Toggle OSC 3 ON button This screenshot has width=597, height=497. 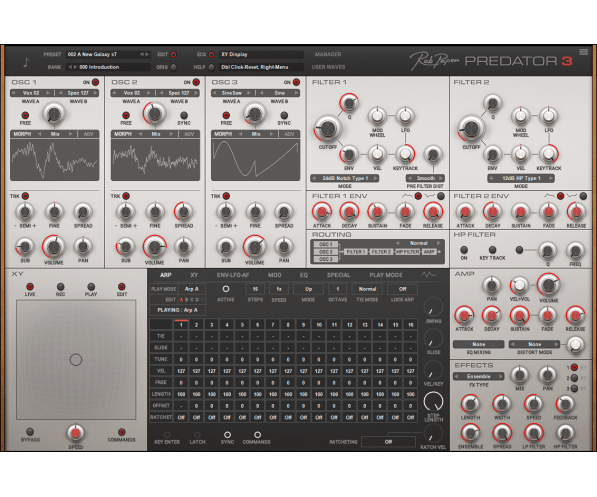point(296,82)
